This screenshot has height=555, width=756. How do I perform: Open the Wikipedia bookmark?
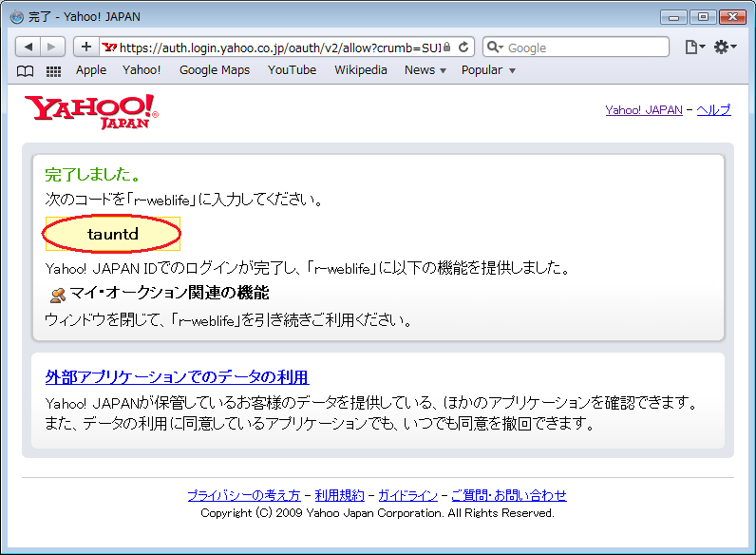361,70
